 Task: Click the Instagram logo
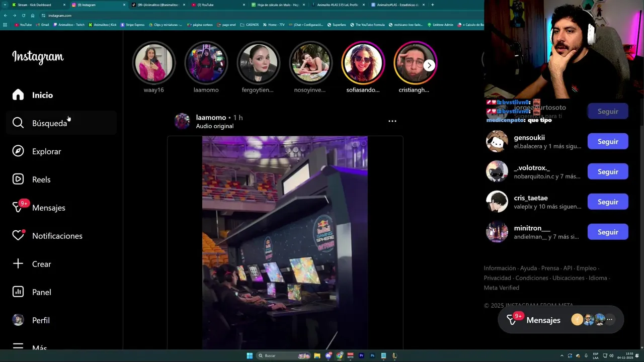[38, 57]
